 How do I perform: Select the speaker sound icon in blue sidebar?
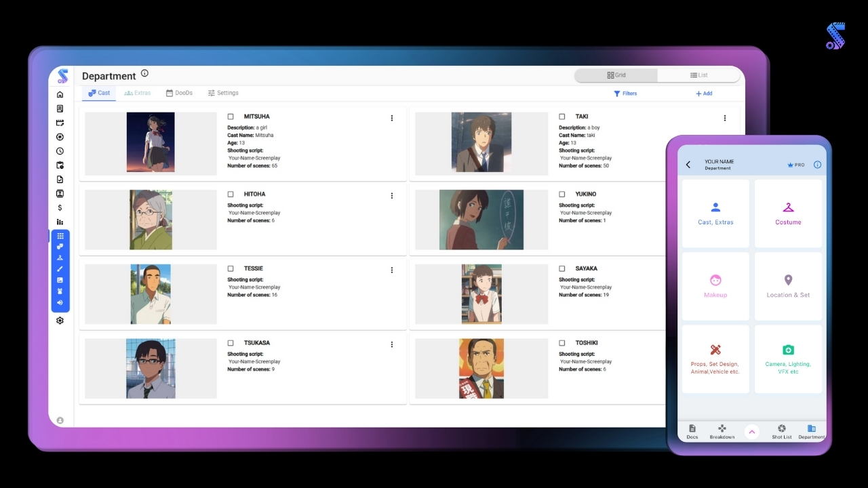pos(60,302)
